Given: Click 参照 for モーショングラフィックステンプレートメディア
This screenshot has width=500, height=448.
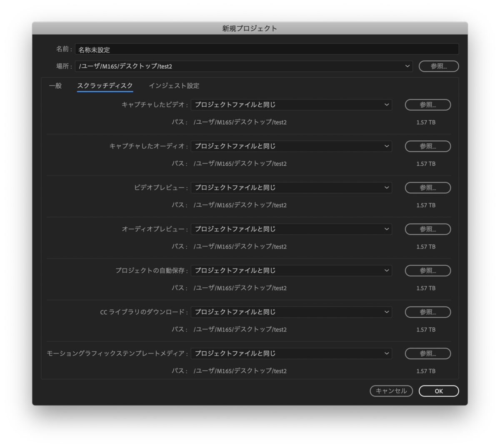Looking at the screenshot, I should click(428, 353).
